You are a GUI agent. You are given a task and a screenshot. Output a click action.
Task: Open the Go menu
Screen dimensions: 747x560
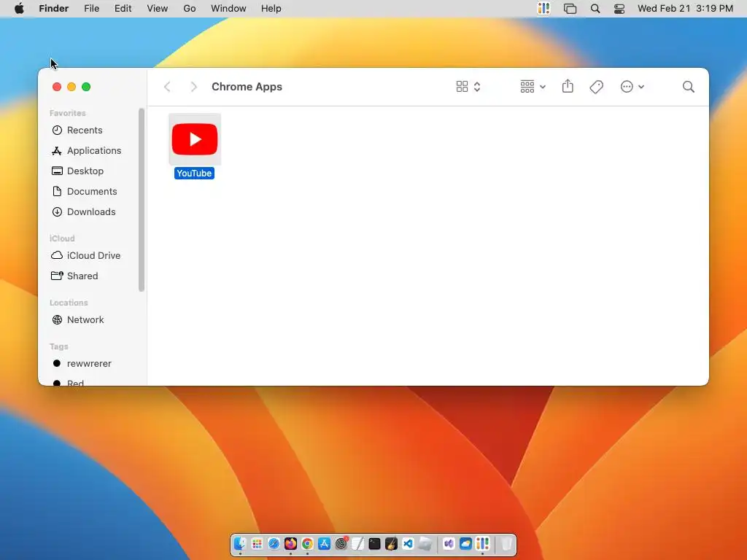[190, 9]
